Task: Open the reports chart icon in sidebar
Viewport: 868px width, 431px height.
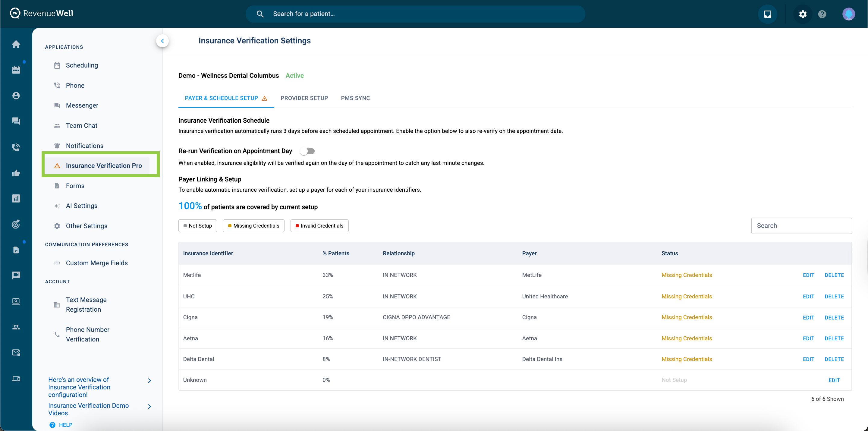Action: point(16,199)
